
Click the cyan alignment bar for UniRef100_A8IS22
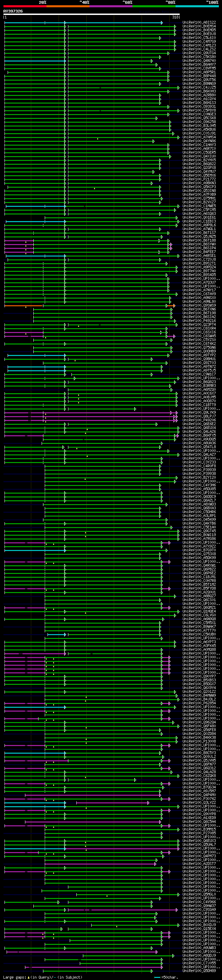tap(84, 23)
